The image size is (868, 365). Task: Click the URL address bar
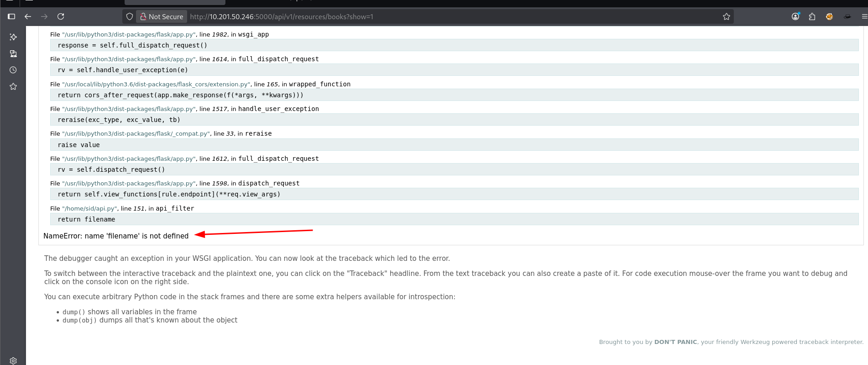[411, 16]
